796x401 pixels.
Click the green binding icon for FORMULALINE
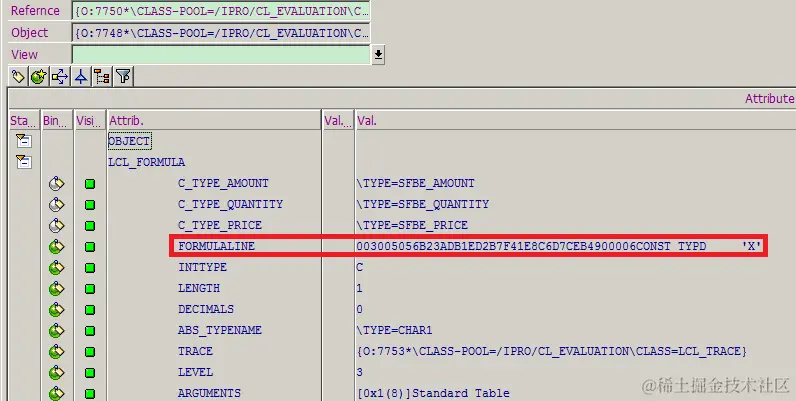click(56, 247)
